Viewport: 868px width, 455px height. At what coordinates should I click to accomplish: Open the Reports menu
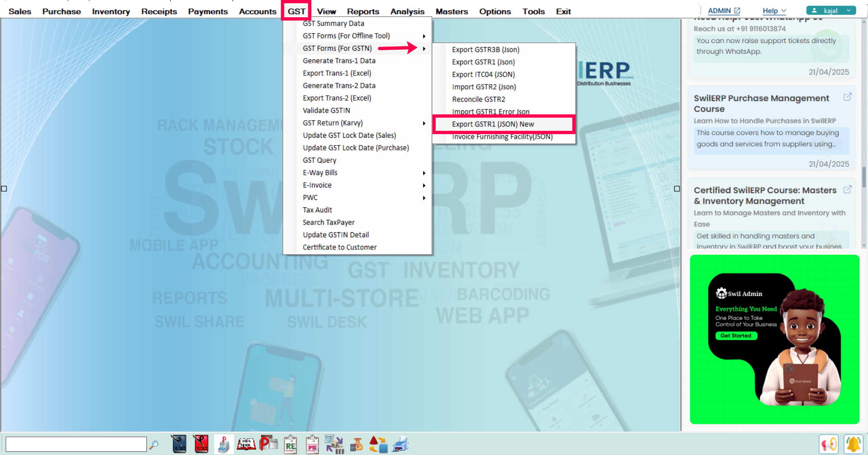pos(363,11)
